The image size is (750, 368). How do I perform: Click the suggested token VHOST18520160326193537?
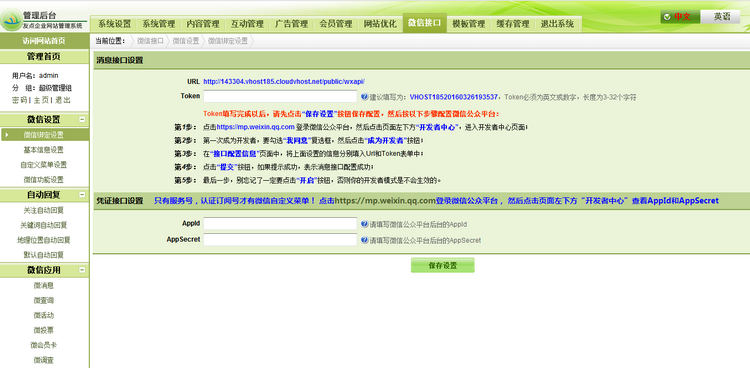point(453,97)
